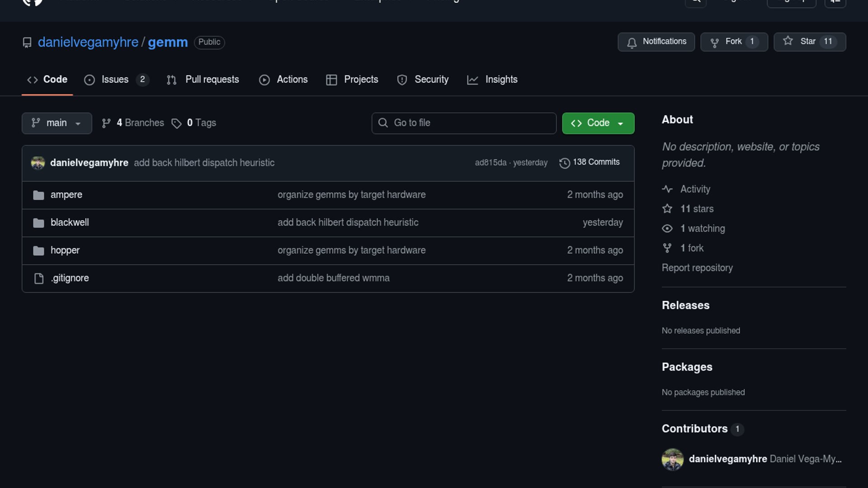This screenshot has width=868, height=488.
Task: Click the Notifications bell icon
Action: (632, 42)
